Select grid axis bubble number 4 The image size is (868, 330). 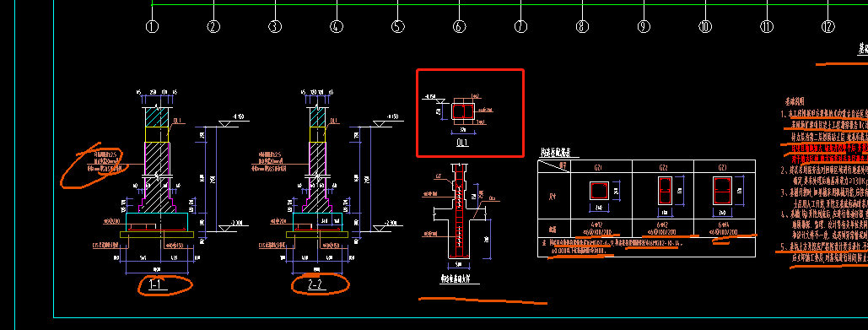[x=337, y=26]
